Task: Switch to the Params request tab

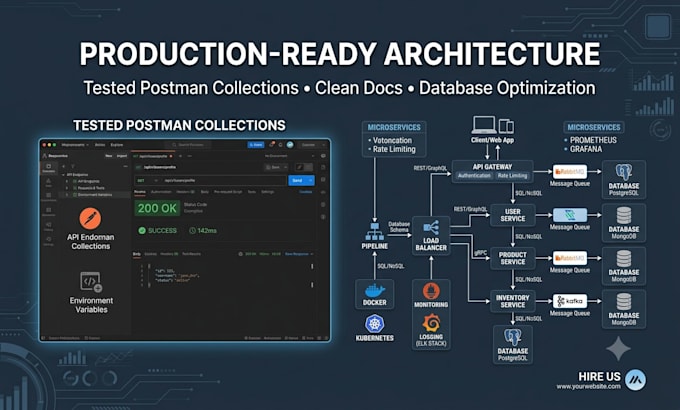Action: click(x=140, y=192)
